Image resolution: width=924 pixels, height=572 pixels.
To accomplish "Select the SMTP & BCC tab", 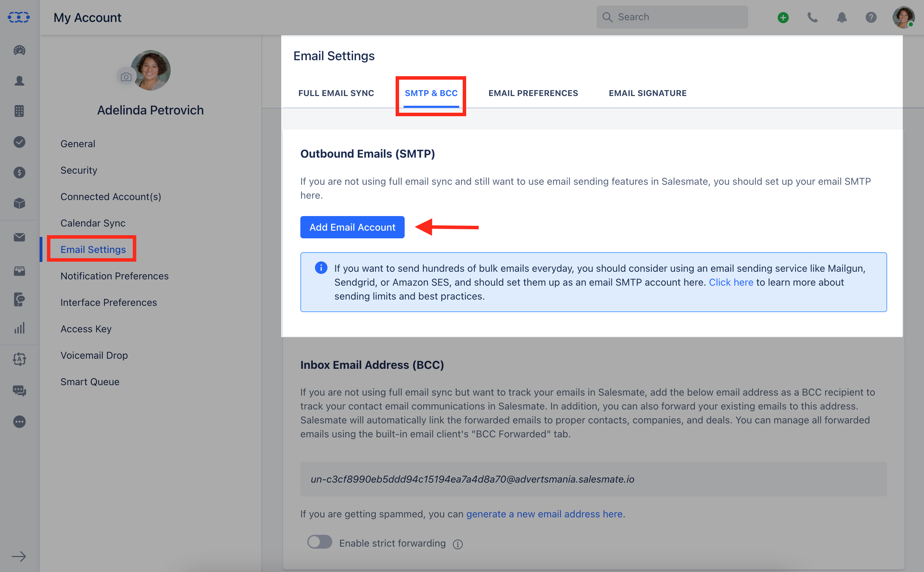I will click(431, 93).
